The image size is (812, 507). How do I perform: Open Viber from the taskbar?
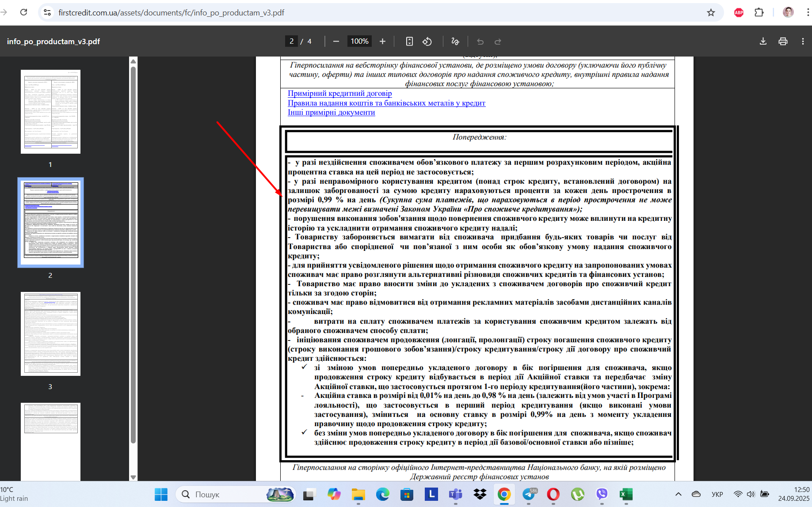[602, 494]
